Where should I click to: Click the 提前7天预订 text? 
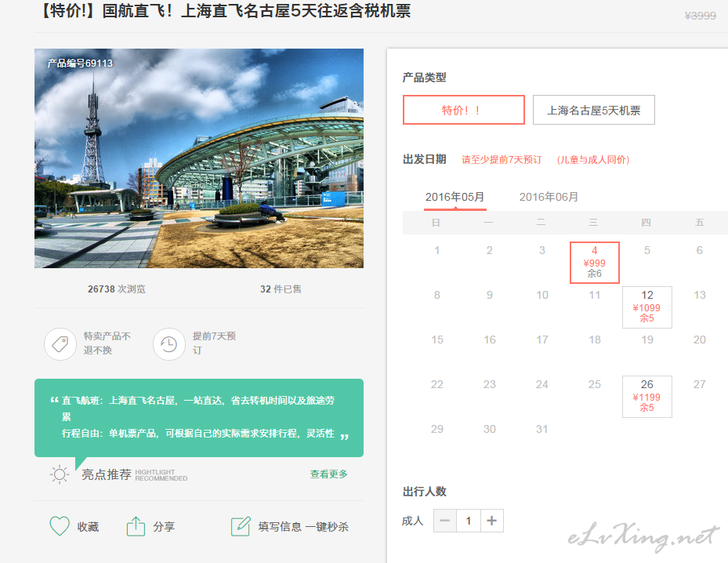pos(214,343)
